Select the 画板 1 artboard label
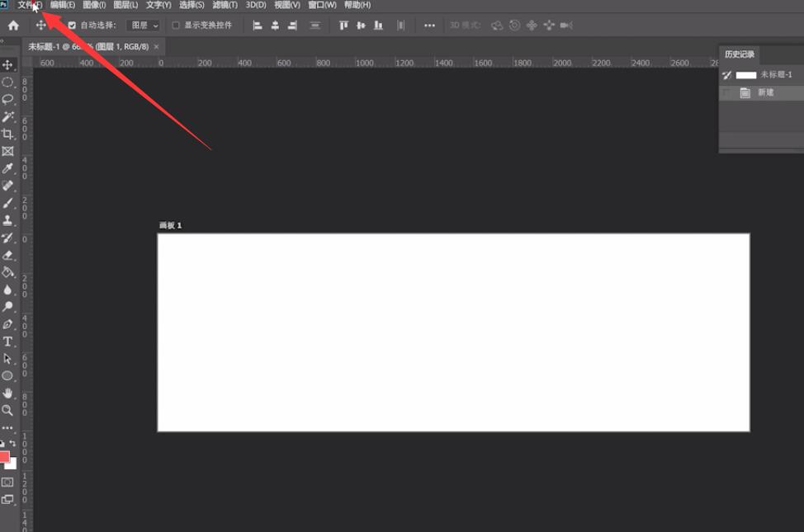Viewport: 804px width, 532px height. (170, 225)
